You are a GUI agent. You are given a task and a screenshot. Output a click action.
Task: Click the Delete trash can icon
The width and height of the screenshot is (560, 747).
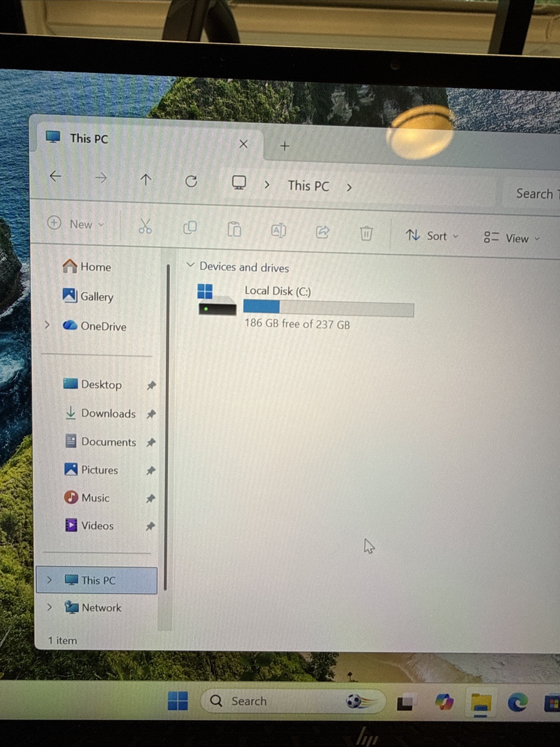pyautogui.click(x=366, y=233)
